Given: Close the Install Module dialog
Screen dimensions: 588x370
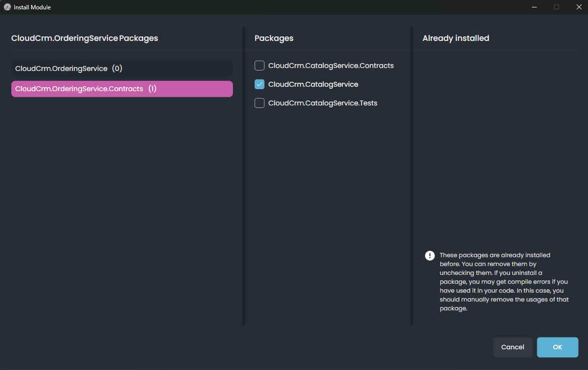Looking at the screenshot, I should pyautogui.click(x=579, y=7).
